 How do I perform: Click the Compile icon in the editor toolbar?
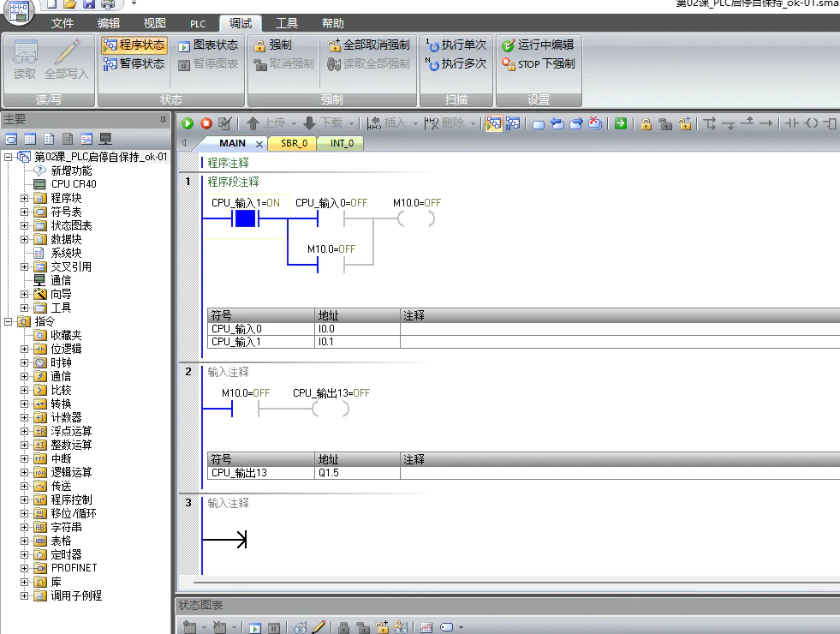[225, 123]
